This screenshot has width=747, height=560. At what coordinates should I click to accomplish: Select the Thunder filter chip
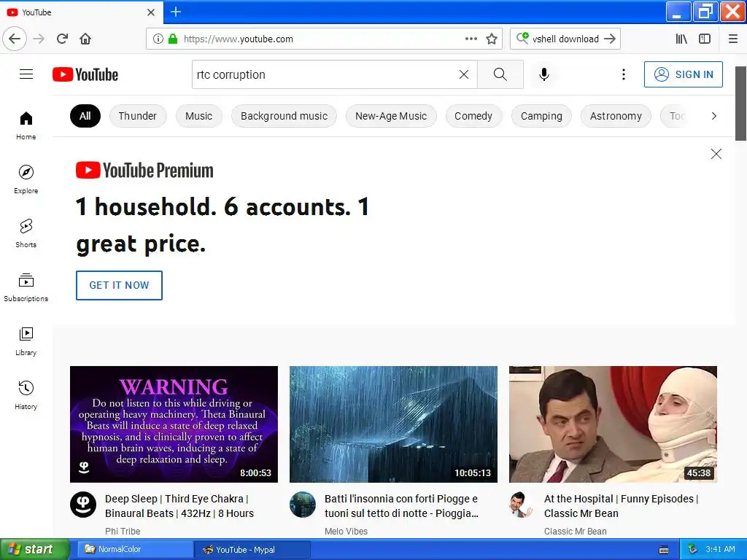(138, 116)
